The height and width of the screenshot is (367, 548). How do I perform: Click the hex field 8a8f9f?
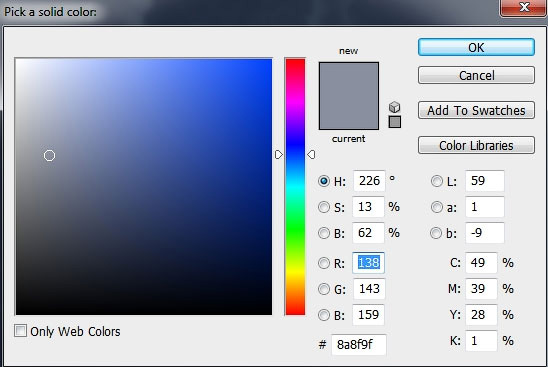click(x=359, y=345)
